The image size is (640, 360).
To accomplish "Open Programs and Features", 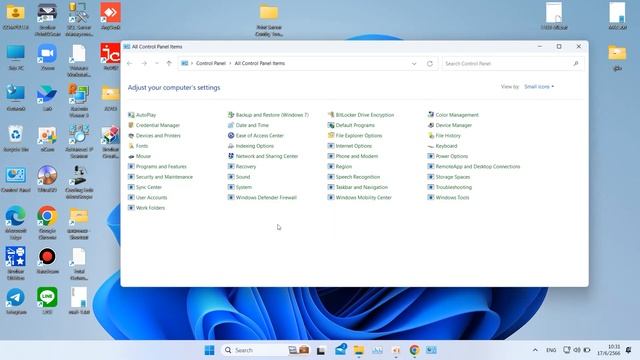I will click(x=161, y=167).
